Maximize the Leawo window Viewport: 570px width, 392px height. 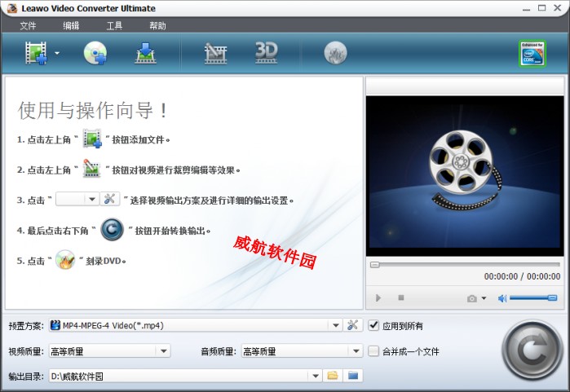click(541, 7)
